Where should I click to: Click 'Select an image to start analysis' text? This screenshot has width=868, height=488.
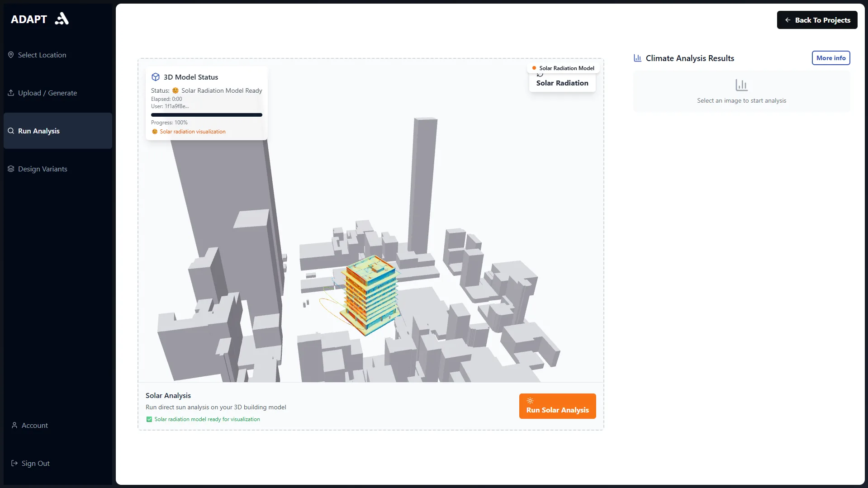(741, 100)
